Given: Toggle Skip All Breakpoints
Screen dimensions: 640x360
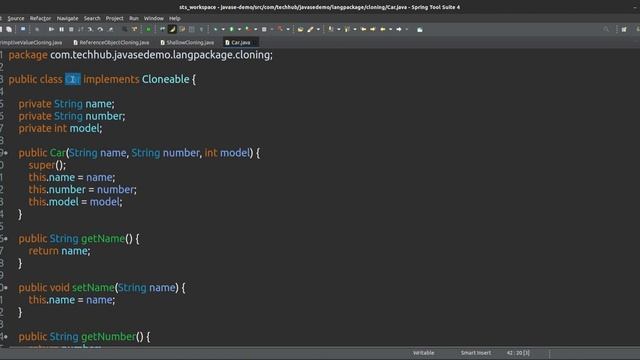Looking at the screenshot, I should tap(37, 29).
